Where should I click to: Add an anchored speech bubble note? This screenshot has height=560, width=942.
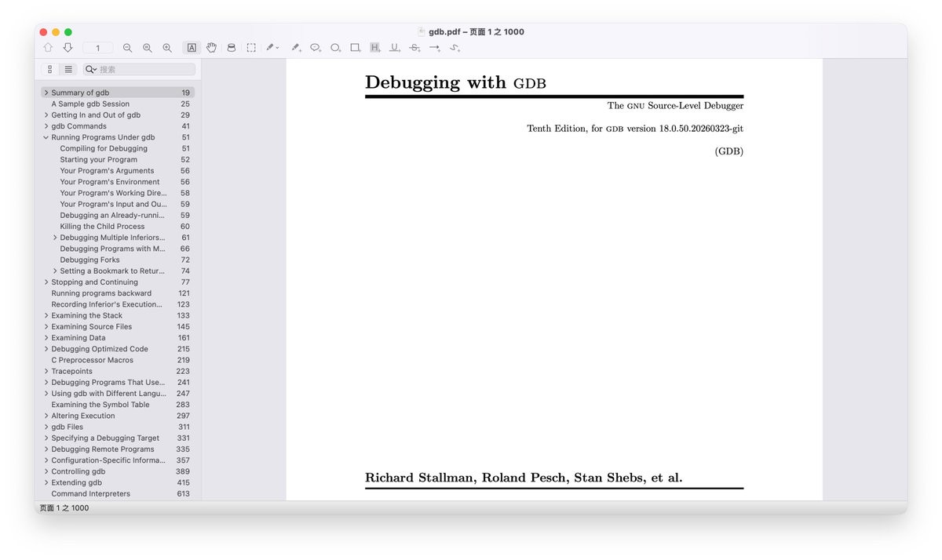coord(316,48)
